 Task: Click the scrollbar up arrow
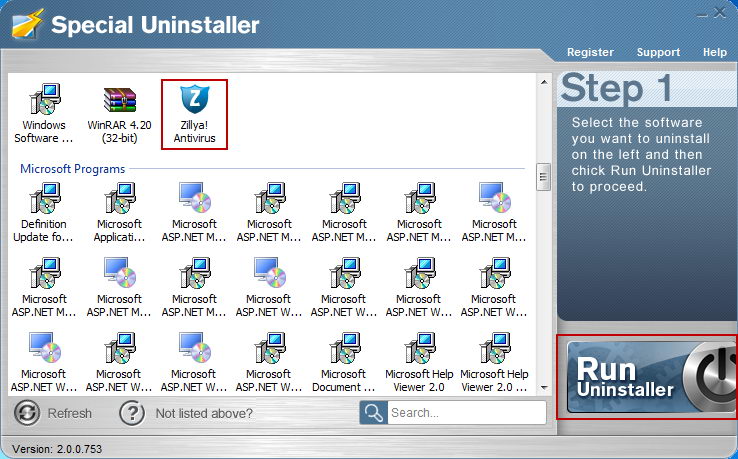pos(544,82)
